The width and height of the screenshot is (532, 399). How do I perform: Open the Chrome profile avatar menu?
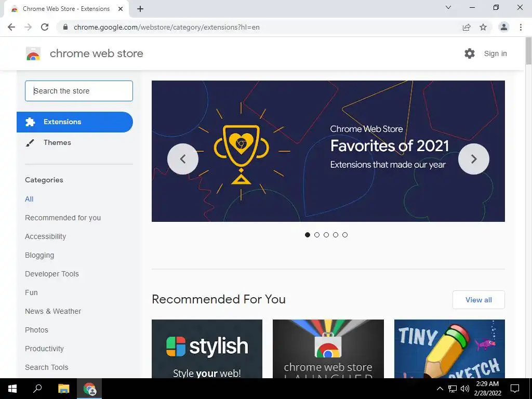[x=504, y=27]
